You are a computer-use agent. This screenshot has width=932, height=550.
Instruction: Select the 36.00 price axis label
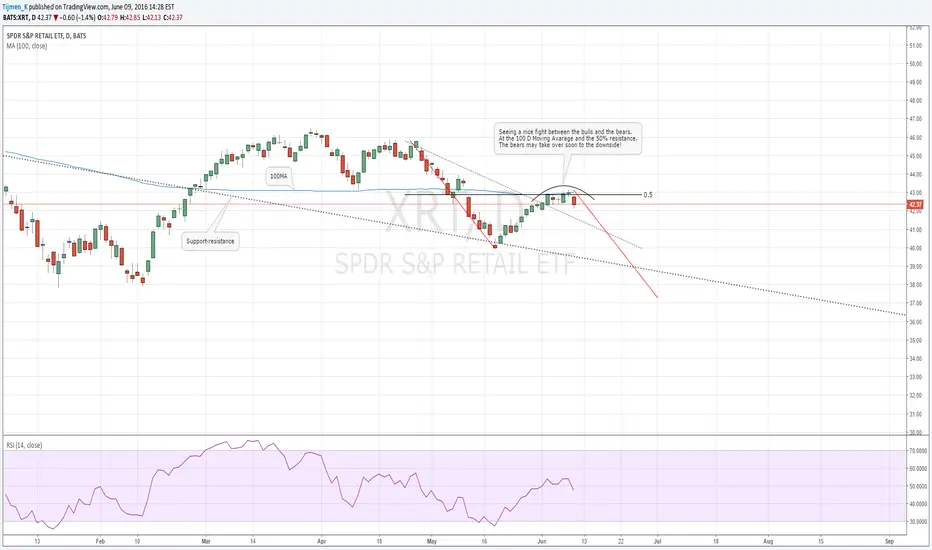coord(915,322)
